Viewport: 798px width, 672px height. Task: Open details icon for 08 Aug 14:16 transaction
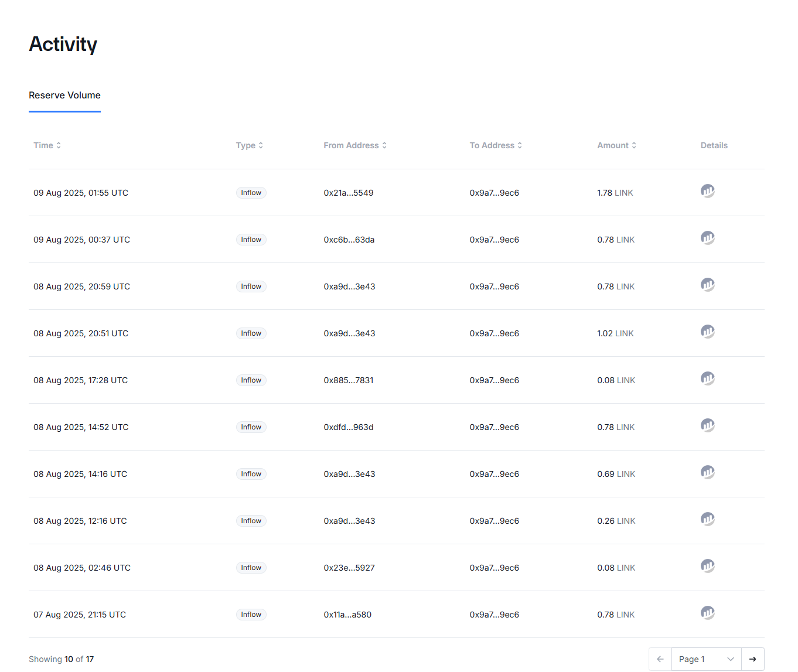(x=708, y=472)
